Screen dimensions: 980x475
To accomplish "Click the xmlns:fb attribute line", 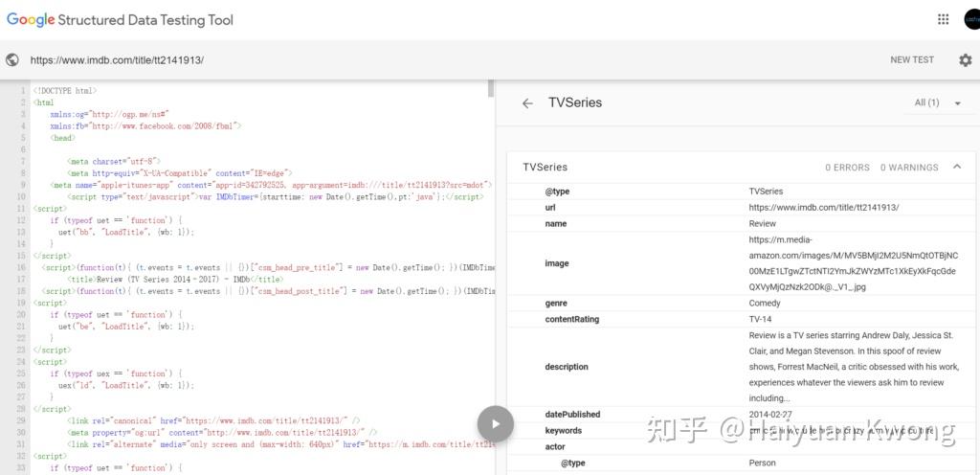I will tap(145, 126).
